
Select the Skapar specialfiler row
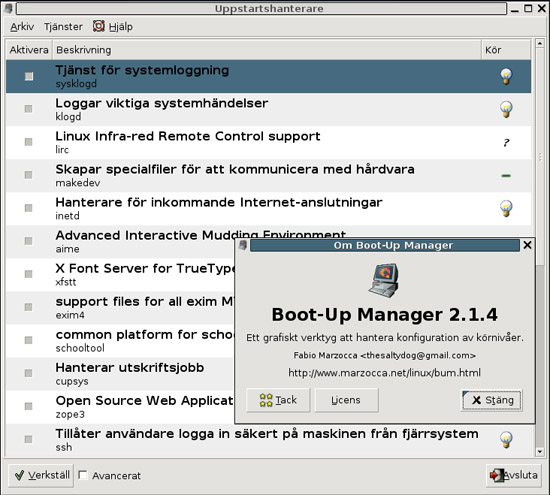pos(268,175)
